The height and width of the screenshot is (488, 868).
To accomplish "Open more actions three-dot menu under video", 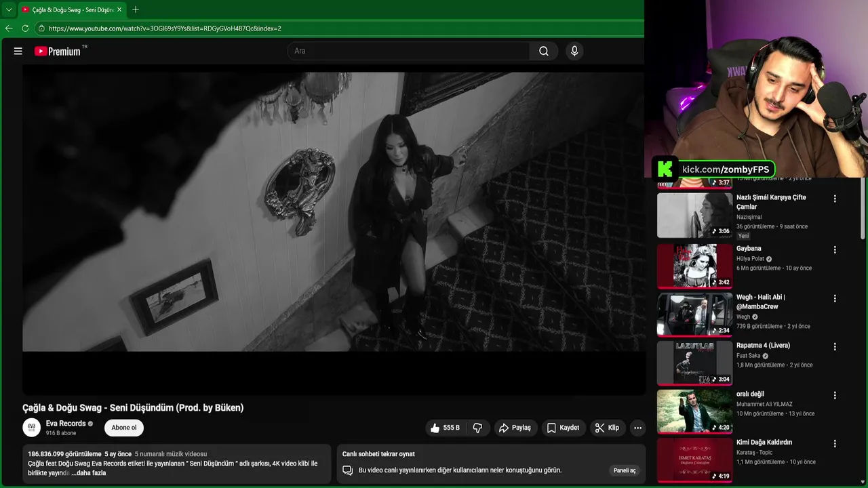I will 637,428.
